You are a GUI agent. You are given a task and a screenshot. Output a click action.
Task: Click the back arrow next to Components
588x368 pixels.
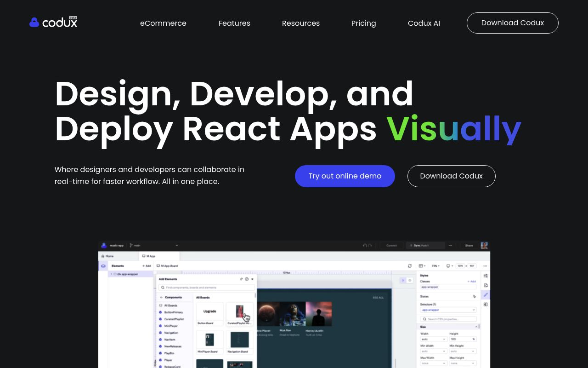(161, 298)
